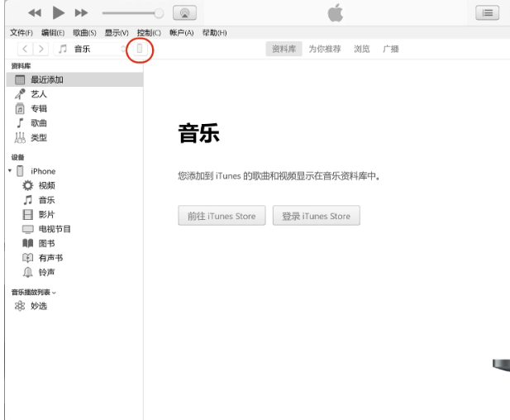The width and height of the screenshot is (510, 420).
Task: Select 类型 in the library sidebar
Action: tap(74, 137)
